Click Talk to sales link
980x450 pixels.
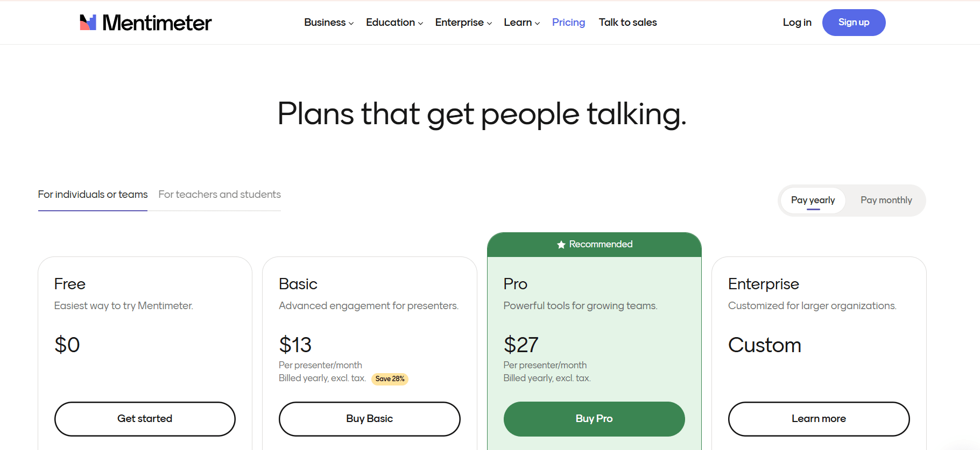[628, 23]
